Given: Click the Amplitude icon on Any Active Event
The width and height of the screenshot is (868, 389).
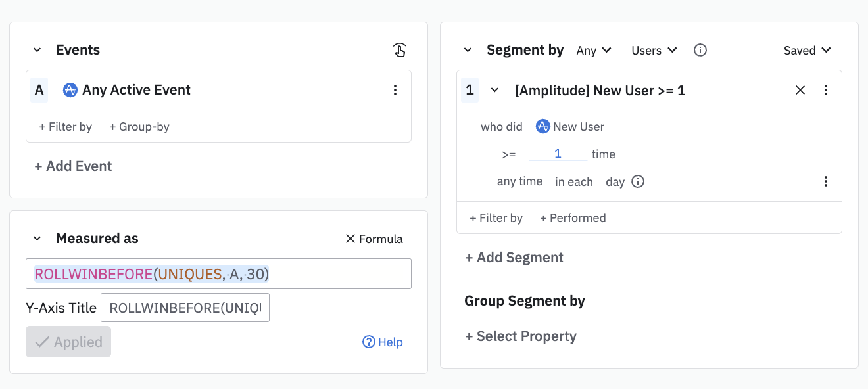Looking at the screenshot, I should coord(70,90).
